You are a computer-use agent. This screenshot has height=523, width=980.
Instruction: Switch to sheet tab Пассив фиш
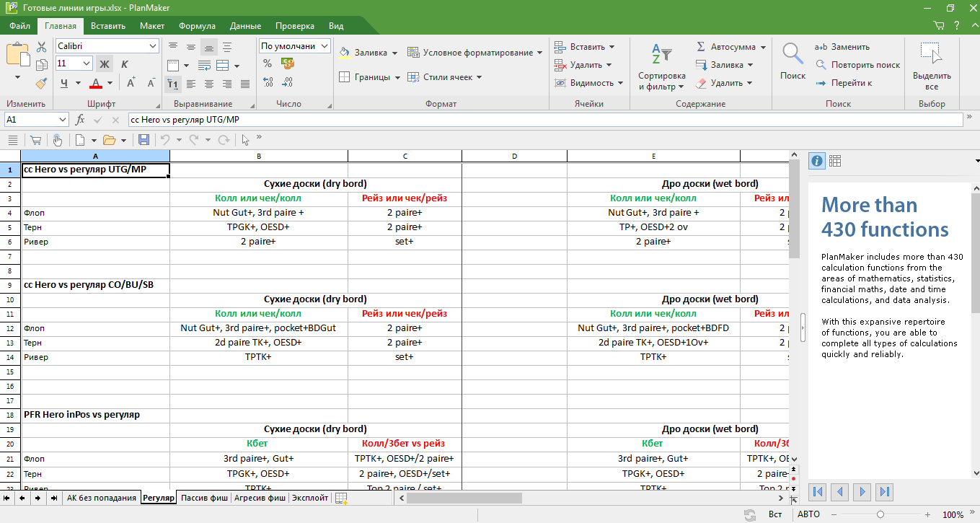click(203, 498)
